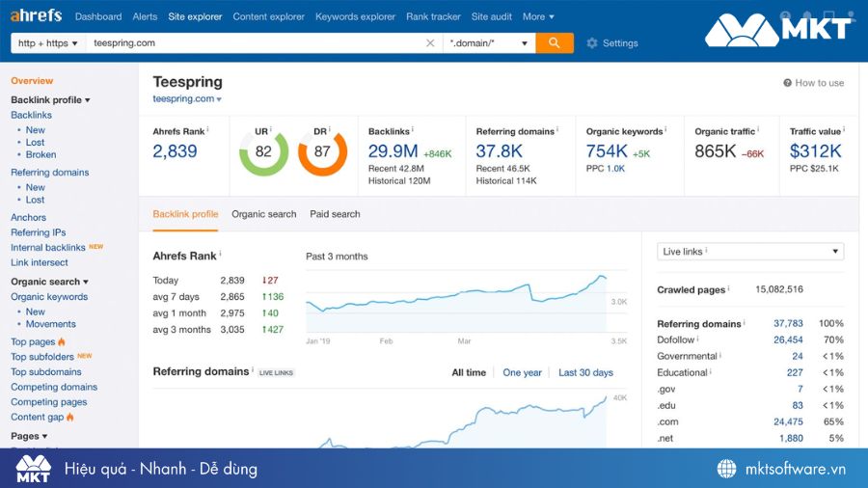Click the 26,454 Dofollow count
The height and width of the screenshot is (488, 868).
pyautogui.click(x=788, y=339)
